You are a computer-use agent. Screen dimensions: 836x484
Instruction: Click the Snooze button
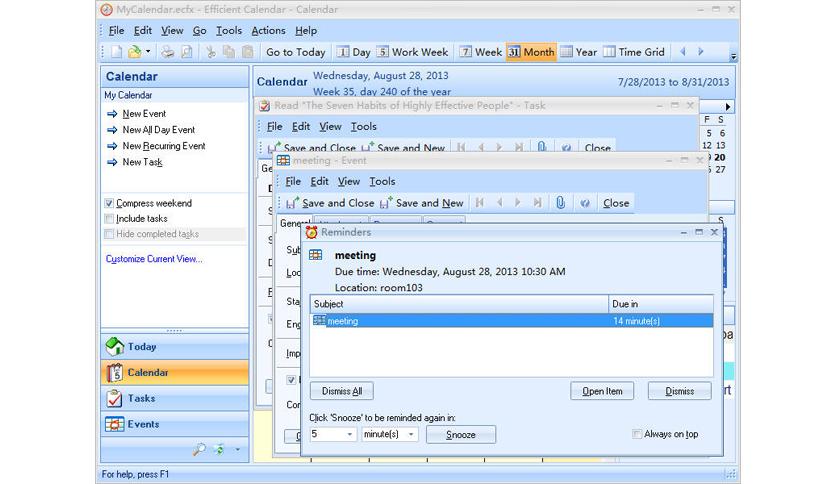pyautogui.click(x=461, y=434)
